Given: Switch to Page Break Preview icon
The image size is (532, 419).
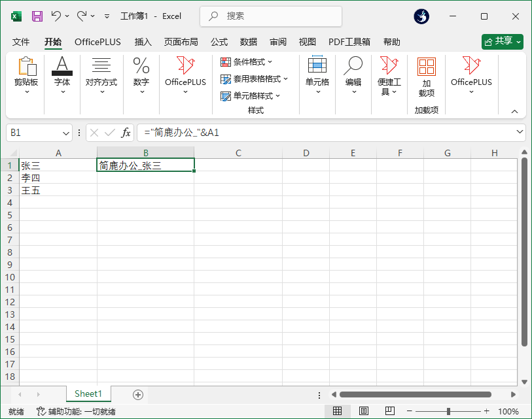Looking at the screenshot, I should 389,411.
